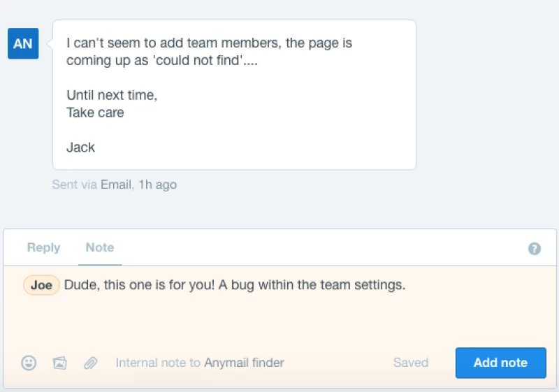The image size is (559, 392).
Task: Click the Saved status indicator
Action: click(x=411, y=363)
